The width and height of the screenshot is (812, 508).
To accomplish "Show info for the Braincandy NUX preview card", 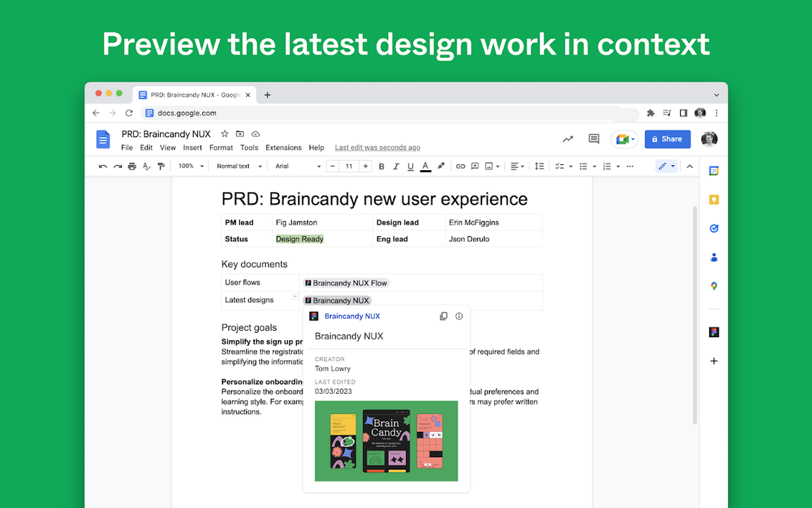I will point(459,316).
